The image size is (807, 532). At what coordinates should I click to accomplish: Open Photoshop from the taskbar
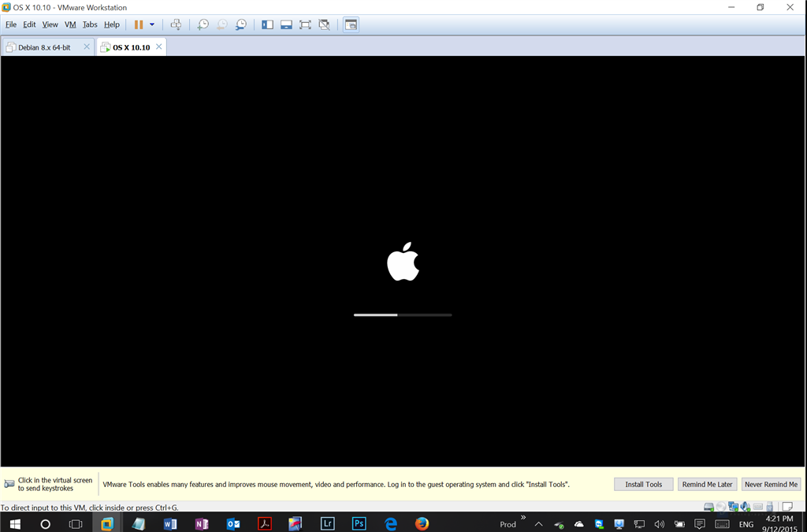pos(359,523)
